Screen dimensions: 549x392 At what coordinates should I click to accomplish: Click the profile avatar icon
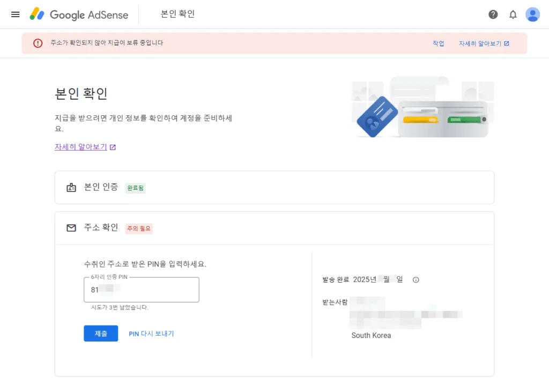click(532, 14)
